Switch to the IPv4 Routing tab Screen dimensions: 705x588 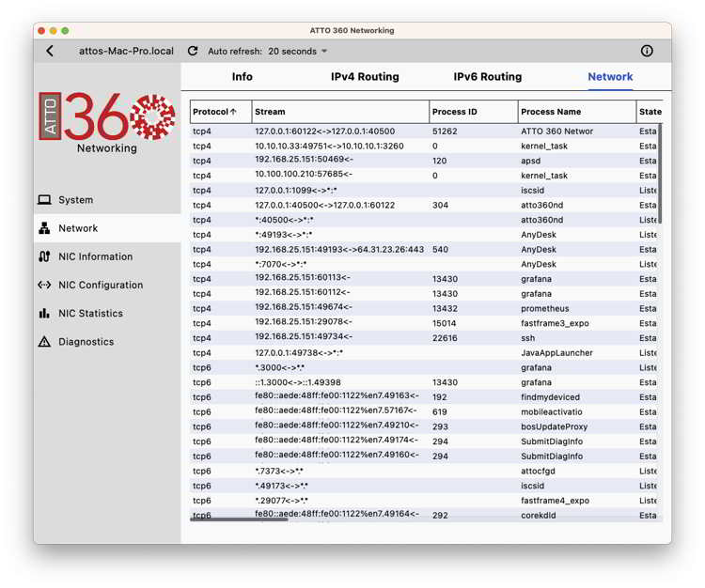click(365, 77)
